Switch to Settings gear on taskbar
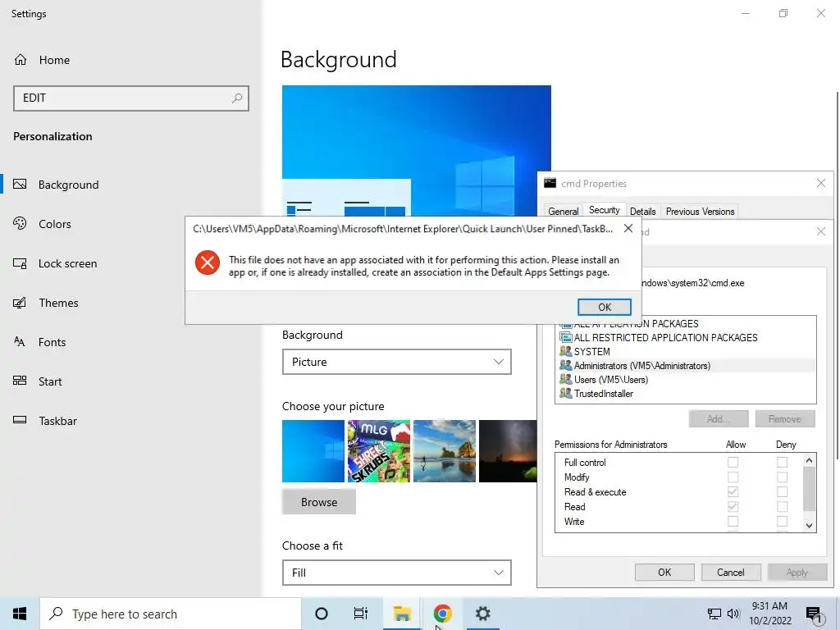Image resolution: width=840 pixels, height=630 pixels. click(482, 614)
